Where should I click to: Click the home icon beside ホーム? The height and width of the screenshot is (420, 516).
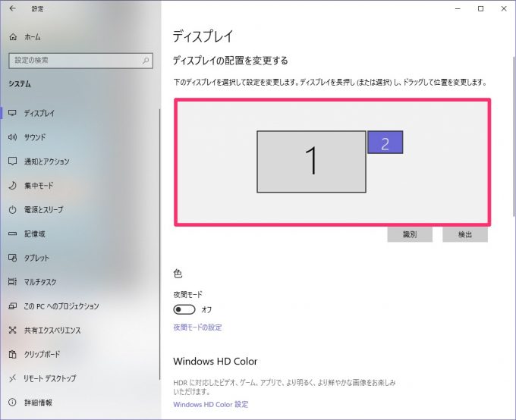[13, 37]
